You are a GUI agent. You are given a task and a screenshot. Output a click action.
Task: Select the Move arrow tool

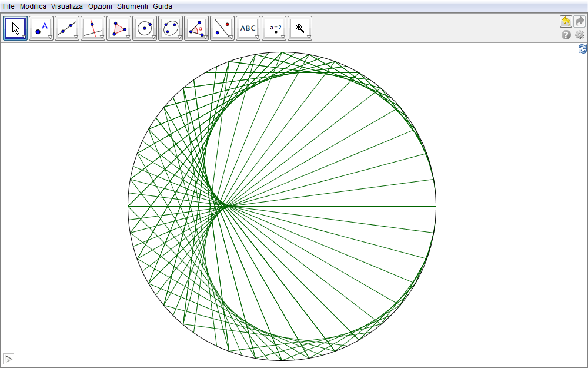[x=15, y=28]
